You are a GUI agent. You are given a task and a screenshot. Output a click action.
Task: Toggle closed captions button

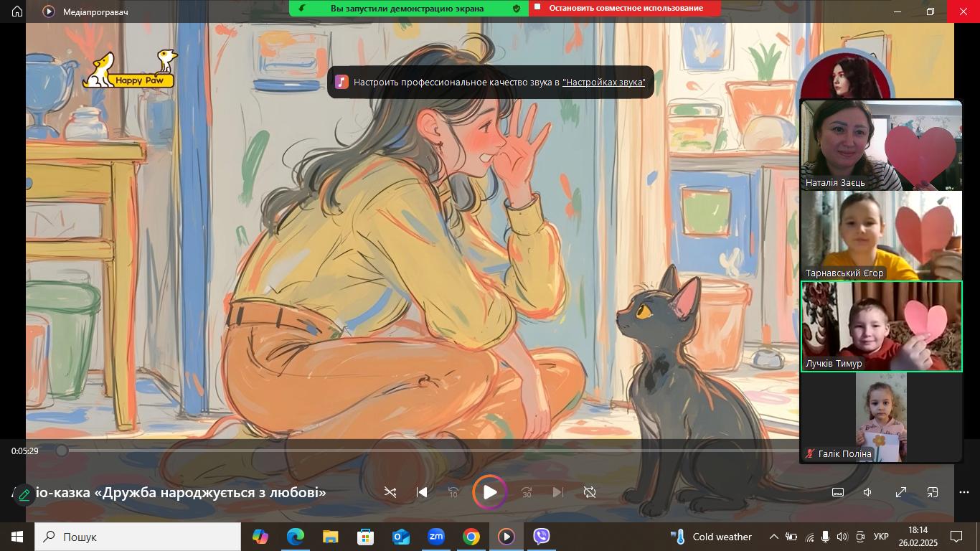[837, 492]
